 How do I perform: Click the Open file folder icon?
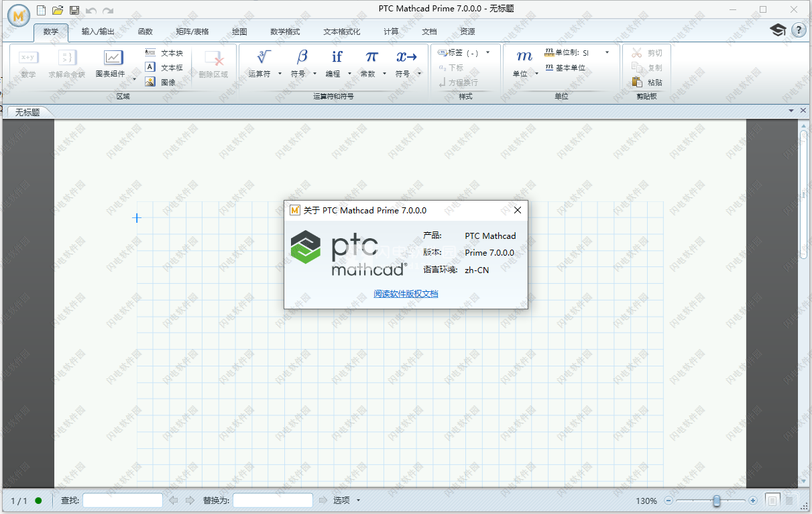coord(58,10)
